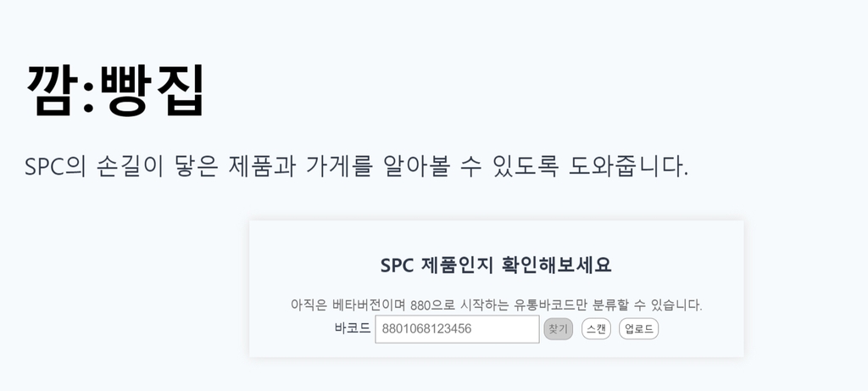The image size is (868, 391).
Task: Choose the 스캔 button between 찾기 and 업로드
Action: point(596,329)
